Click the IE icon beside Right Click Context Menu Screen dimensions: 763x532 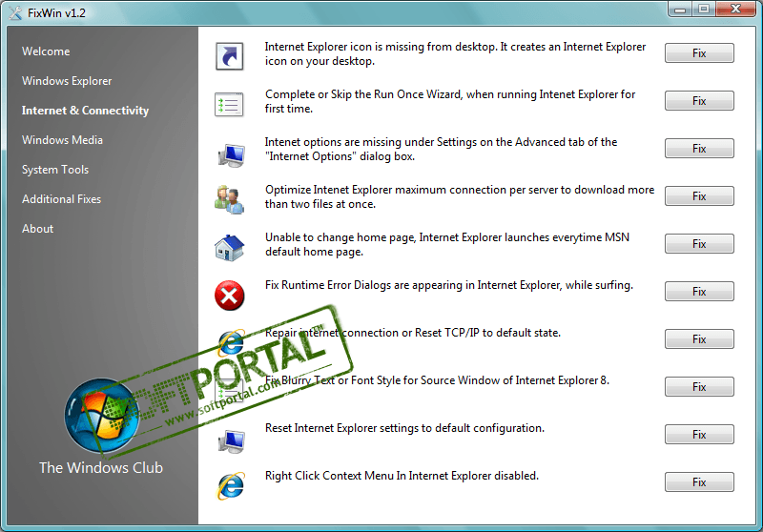[x=231, y=485]
